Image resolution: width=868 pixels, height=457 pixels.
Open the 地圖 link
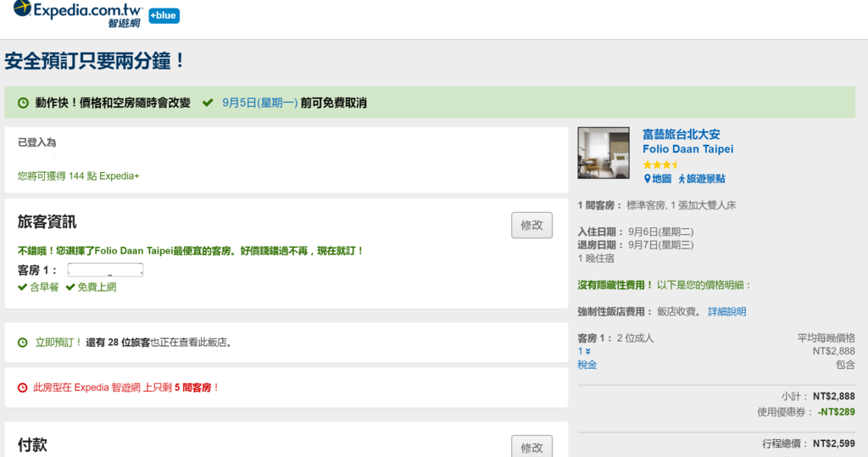[x=661, y=178]
